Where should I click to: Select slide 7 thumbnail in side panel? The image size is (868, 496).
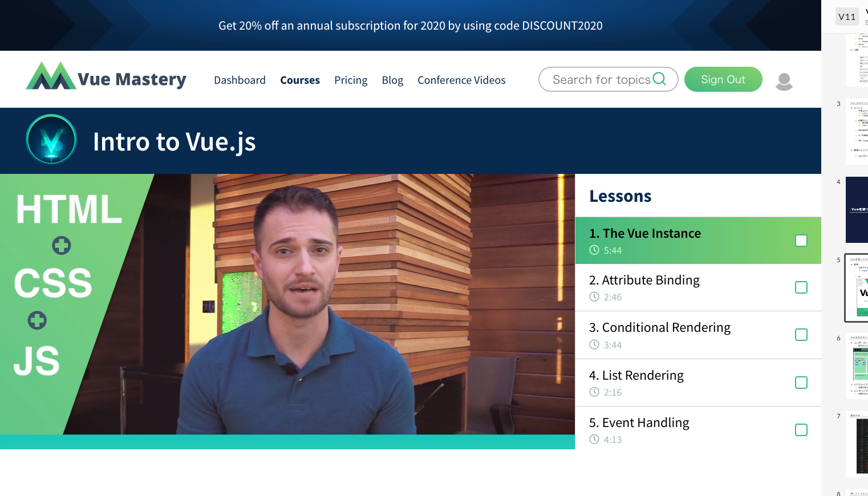click(857, 444)
